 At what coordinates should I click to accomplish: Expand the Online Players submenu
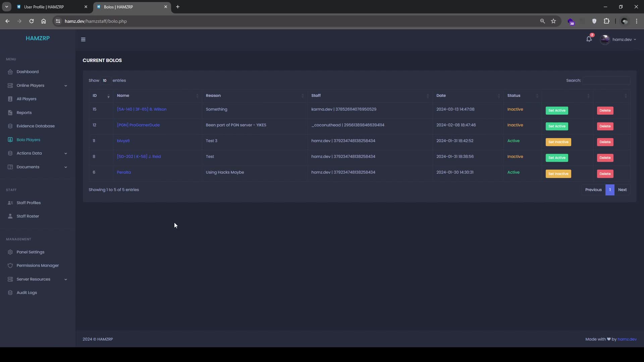[66, 85]
